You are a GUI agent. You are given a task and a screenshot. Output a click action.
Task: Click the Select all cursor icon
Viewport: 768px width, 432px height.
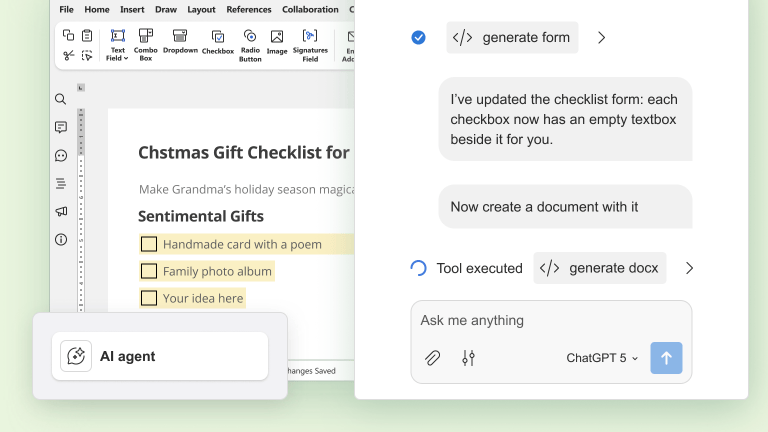87,55
